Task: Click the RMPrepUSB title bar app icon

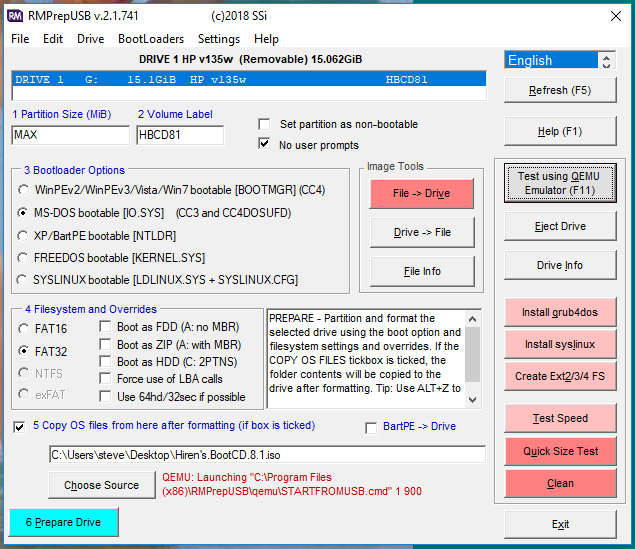Action: coord(15,16)
